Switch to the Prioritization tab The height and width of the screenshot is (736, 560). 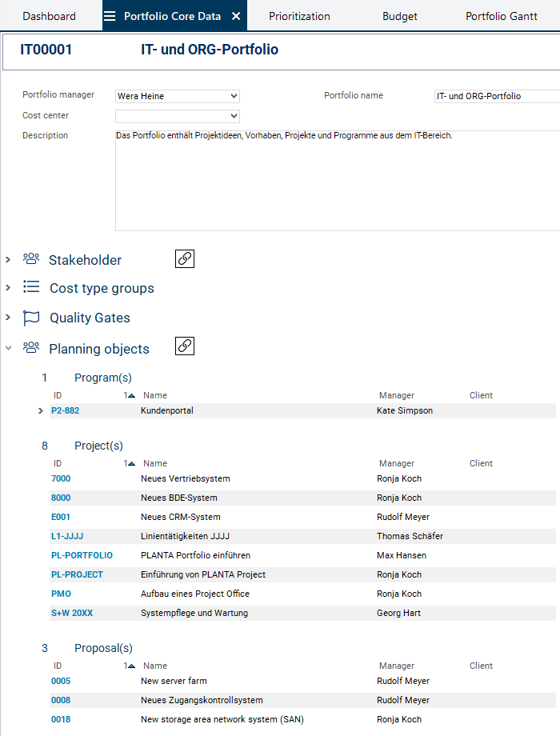coord(299,16)
